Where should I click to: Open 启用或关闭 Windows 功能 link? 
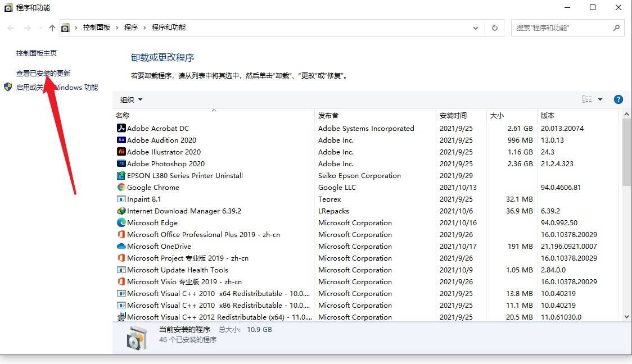57,87
